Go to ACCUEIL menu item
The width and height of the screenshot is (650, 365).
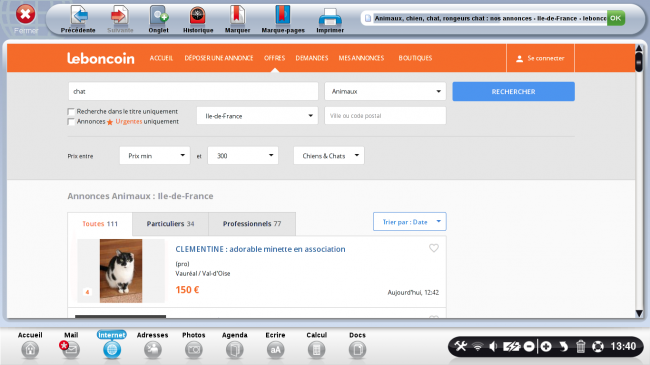[161, 58]
